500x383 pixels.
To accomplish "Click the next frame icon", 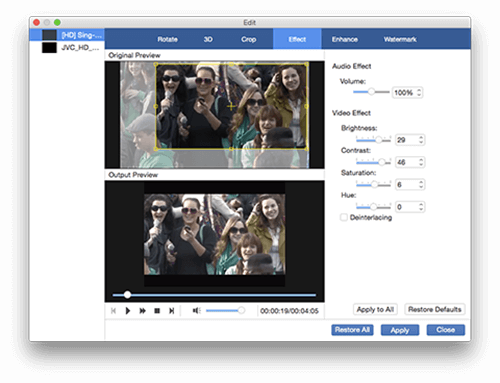I will tap(171, 311).
